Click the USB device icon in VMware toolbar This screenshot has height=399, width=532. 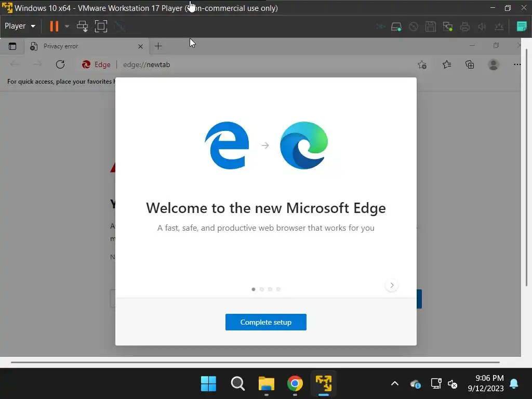[499, 26]
